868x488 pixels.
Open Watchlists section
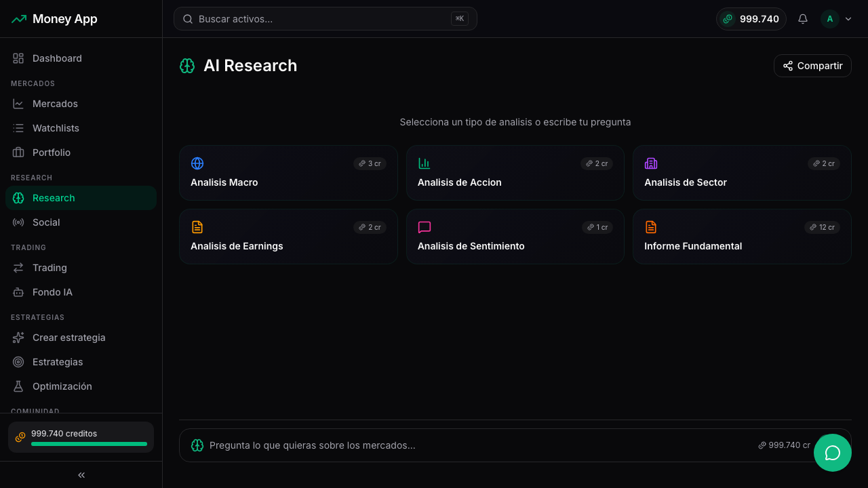click(81, 128)
